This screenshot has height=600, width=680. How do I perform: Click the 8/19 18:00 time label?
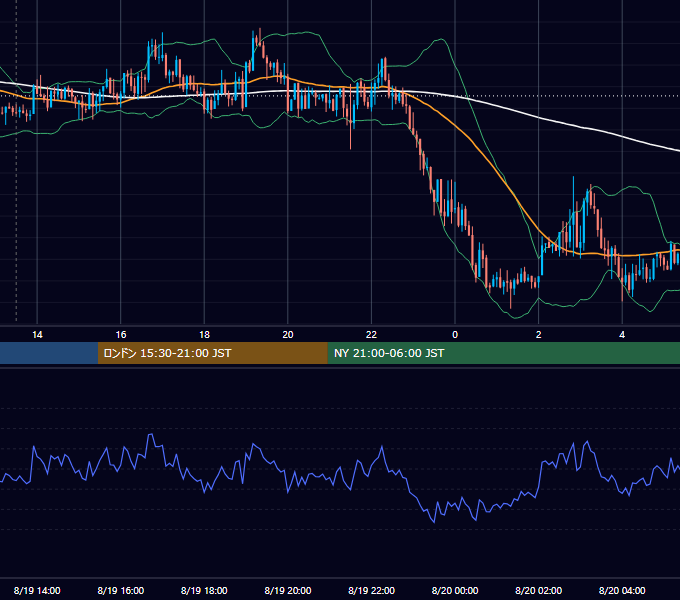coord(204,590)
